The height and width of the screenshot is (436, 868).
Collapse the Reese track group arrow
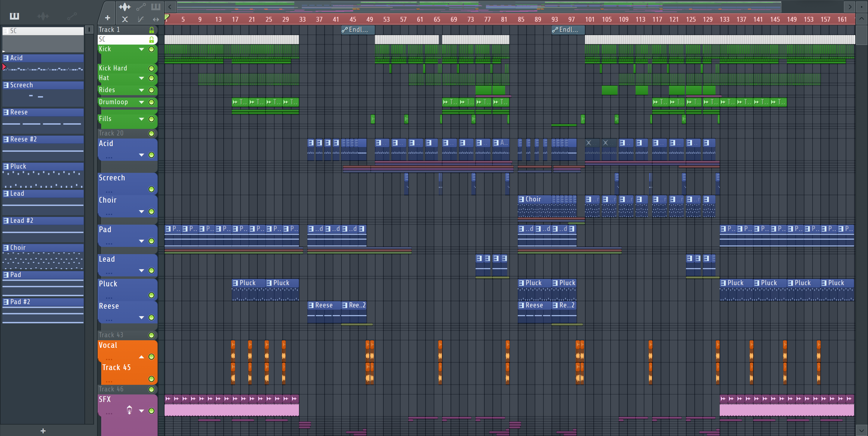coord(142,318)
